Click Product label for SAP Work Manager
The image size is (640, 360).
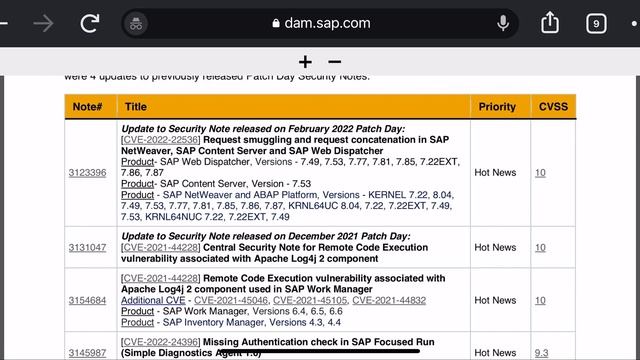click(138, 311)
